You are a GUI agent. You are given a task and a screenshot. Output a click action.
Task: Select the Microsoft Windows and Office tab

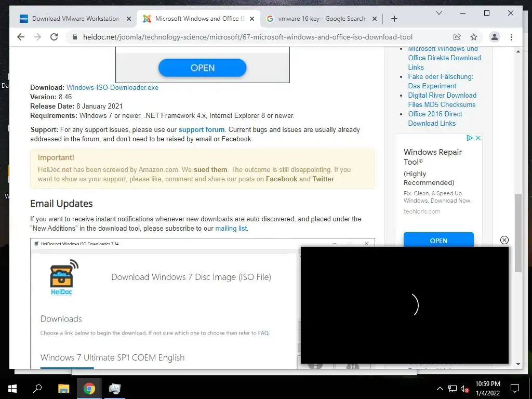[199, 19]
